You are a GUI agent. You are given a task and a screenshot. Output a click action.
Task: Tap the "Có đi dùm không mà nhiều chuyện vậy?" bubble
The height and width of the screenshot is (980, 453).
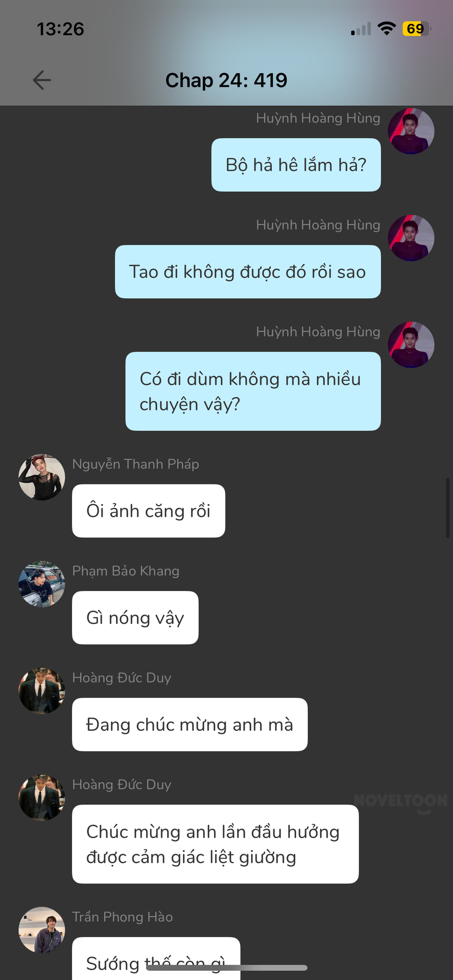253,391
